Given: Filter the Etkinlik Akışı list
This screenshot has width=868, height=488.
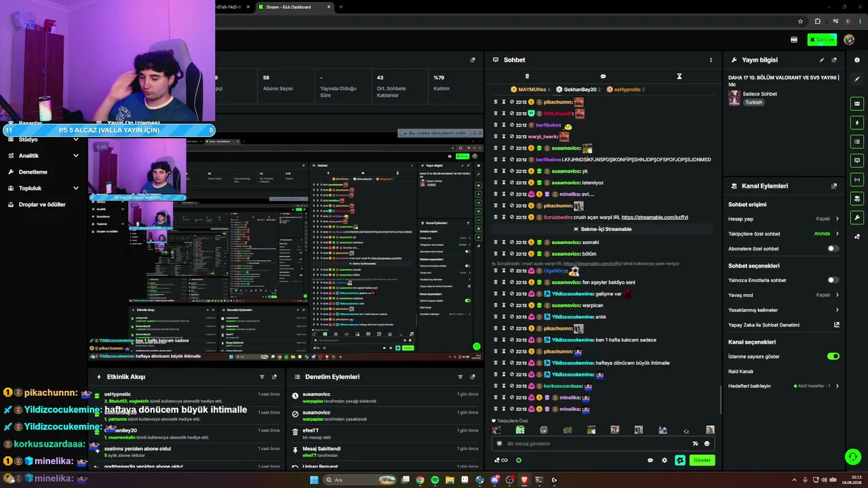Looking at the screenshot, I should click(262, 377).
